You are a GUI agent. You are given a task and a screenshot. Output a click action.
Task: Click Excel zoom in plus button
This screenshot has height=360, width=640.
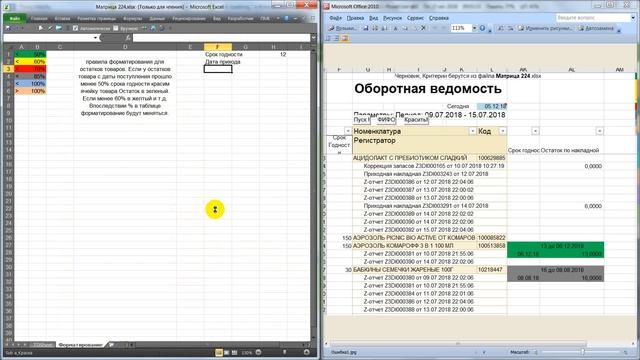[307, 352]
